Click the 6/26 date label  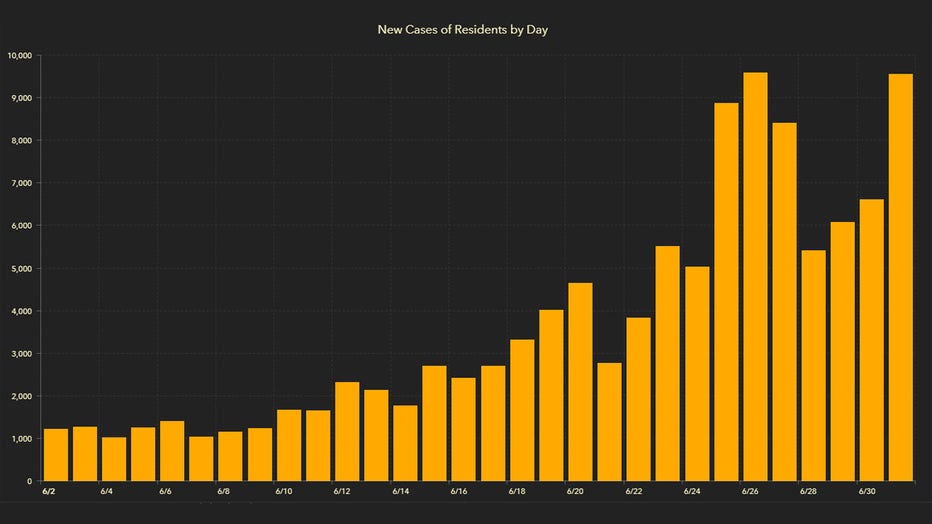point(750,491)
